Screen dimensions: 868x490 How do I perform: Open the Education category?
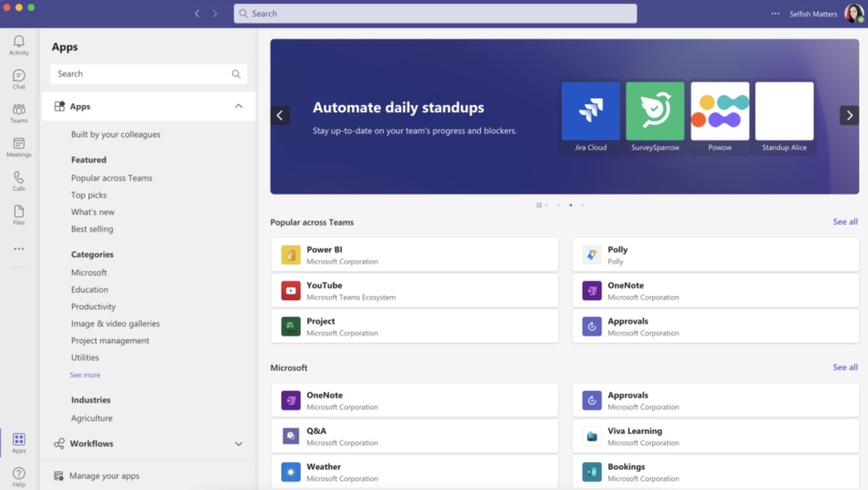[89, 289]
